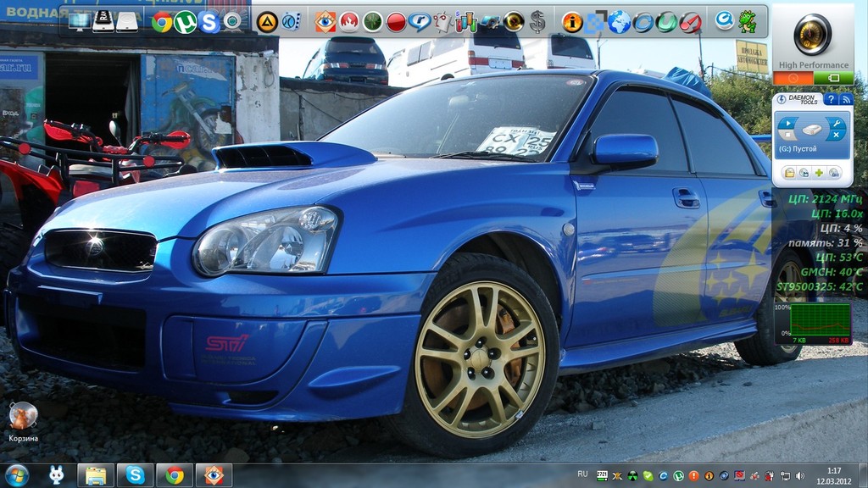This screenshot has height=488, width=868.
Task: Launch AIMP player from the top dock
Action: (267, 22)
